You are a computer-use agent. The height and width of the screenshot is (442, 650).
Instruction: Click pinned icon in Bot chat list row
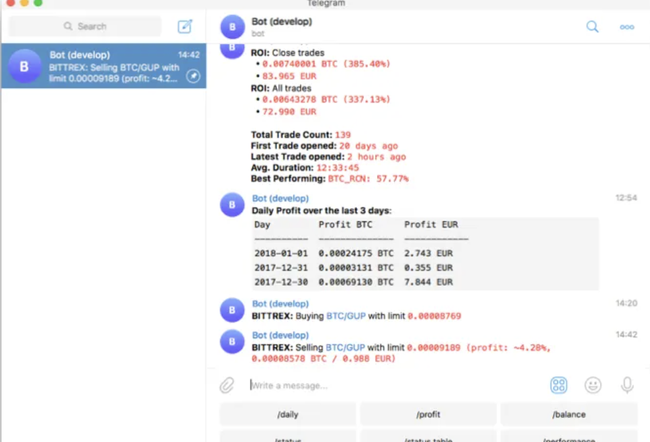point(193,76)
